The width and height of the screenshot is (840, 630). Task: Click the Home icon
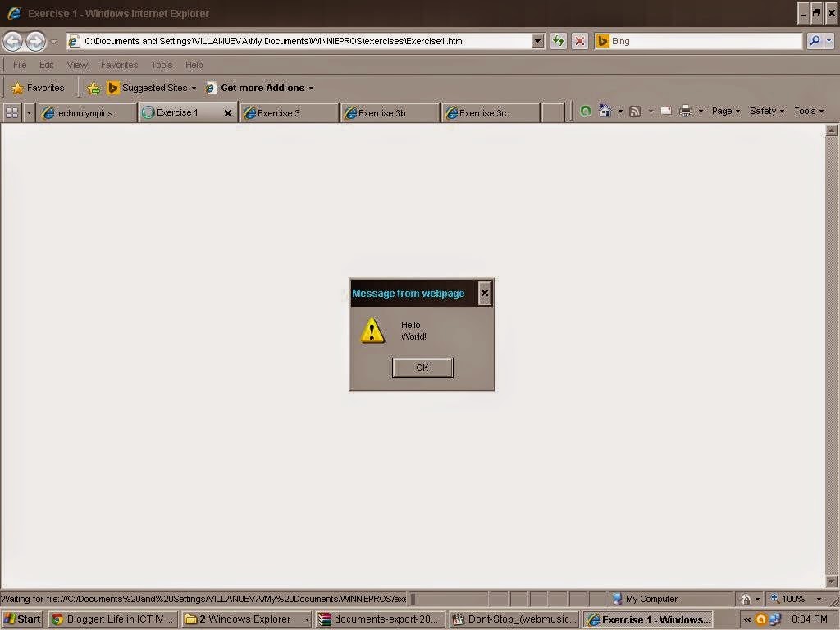tap(605, 111)
